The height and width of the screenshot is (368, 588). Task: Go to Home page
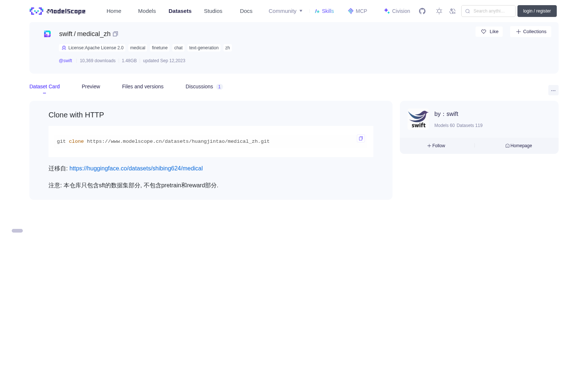(114, 11)
